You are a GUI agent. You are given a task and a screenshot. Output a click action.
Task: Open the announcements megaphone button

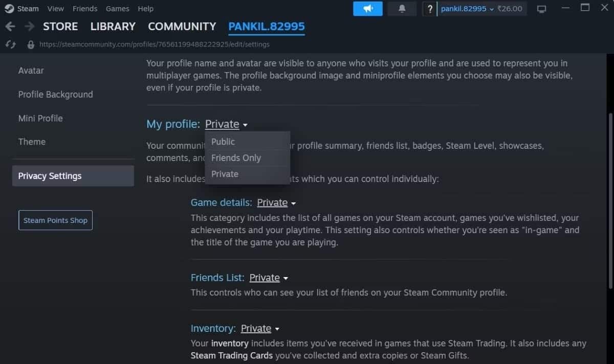click(367, 9)
